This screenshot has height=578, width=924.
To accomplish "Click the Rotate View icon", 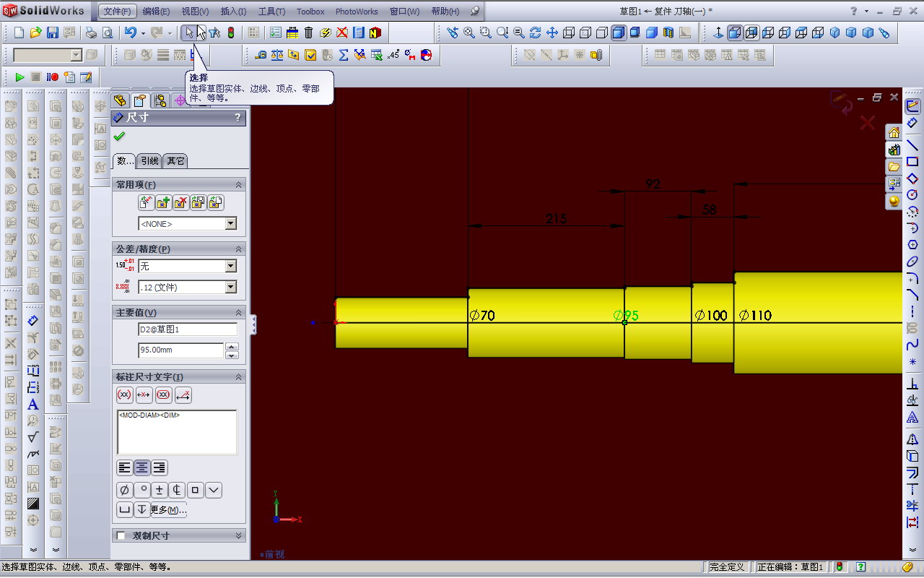I will pos(536,33).
